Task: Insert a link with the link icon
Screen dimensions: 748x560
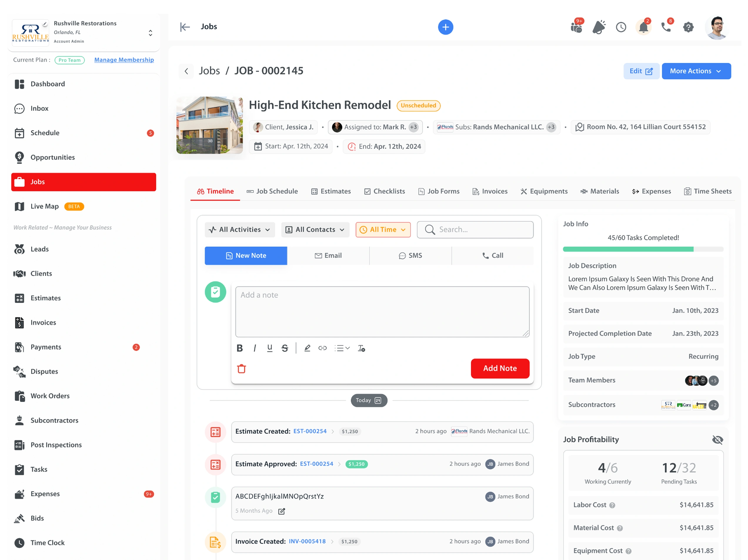Action: coord(322,348)
